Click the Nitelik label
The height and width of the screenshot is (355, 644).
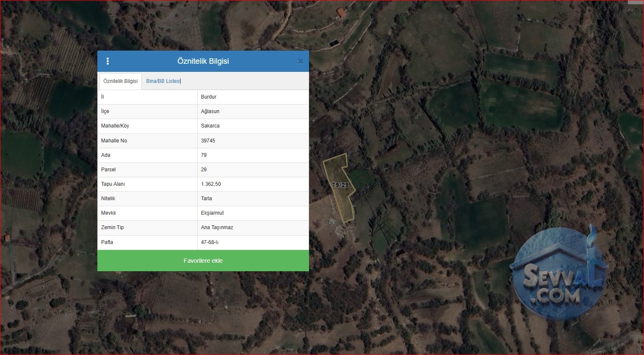108,199
